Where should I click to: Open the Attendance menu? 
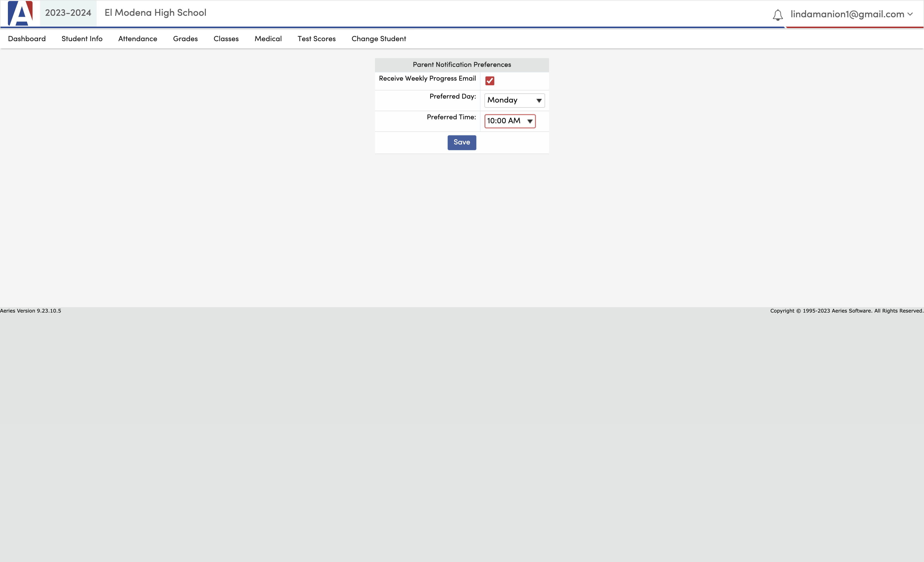[138, 39]
